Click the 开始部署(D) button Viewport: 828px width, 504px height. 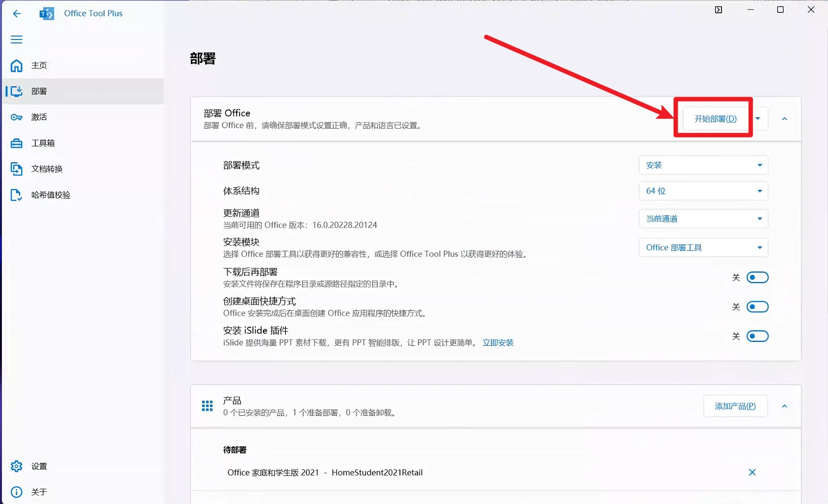point(716,119)
